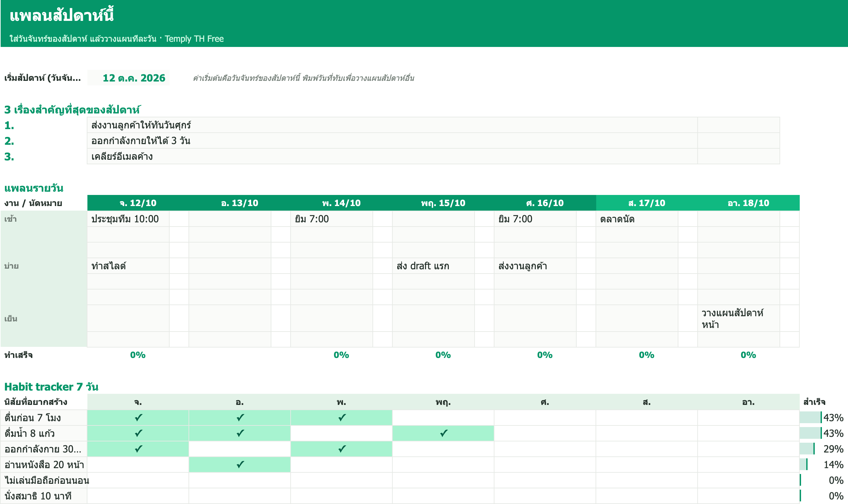Uncheck Wednesday for ตื่นก่อน 7 โมง
848x504 pixels.
pyautogui.click(x=341, y=417)
